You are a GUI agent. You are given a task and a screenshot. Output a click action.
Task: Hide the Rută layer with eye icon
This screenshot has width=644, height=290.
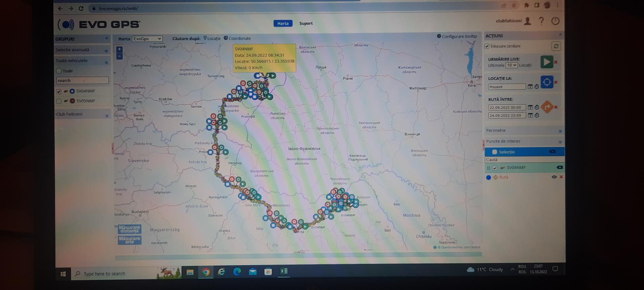(x=554, y=177)
